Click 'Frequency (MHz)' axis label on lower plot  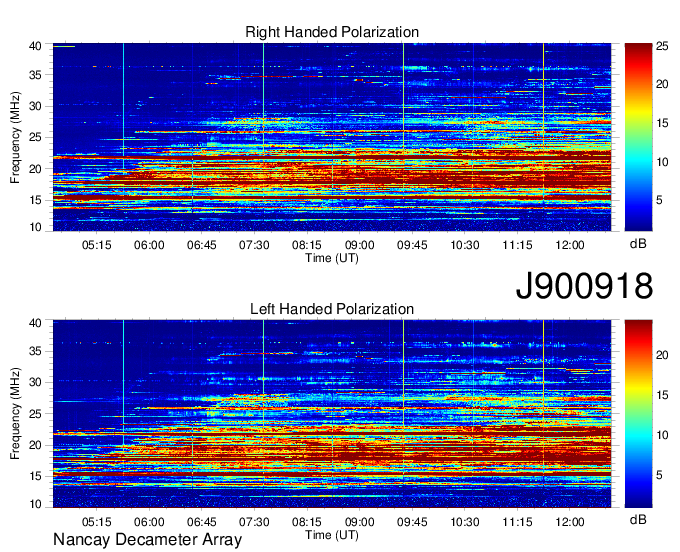(15, 414)
